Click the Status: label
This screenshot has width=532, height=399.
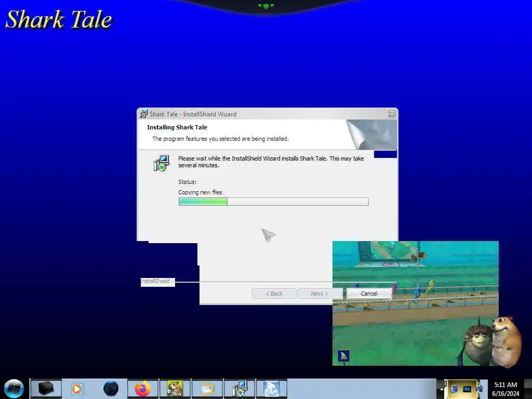pyautogui.click(x=187, y=182)
